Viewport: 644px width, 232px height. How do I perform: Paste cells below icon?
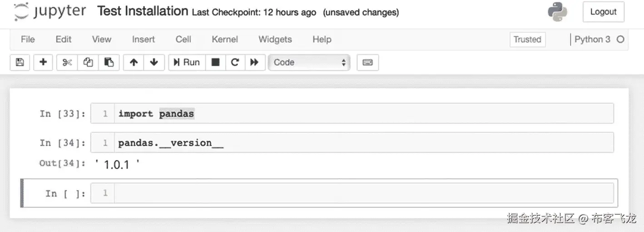click(x=109, y=63)
